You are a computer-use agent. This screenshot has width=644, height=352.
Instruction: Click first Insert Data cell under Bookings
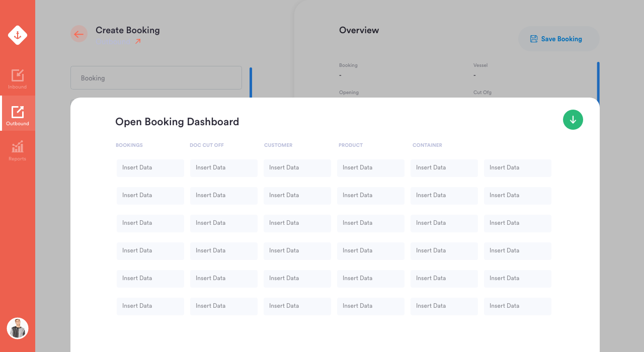coord(150,168)
